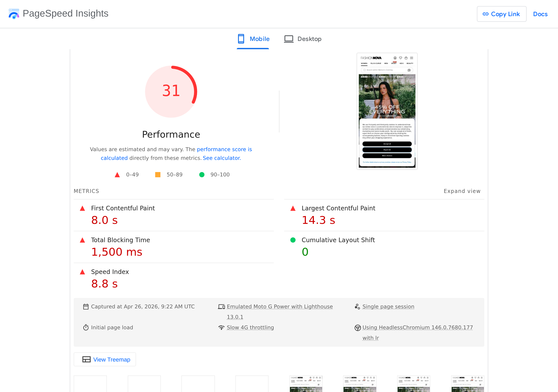Click the PageSpeed Insights logo icon
The image size is (558, 392).
[14, 14]
